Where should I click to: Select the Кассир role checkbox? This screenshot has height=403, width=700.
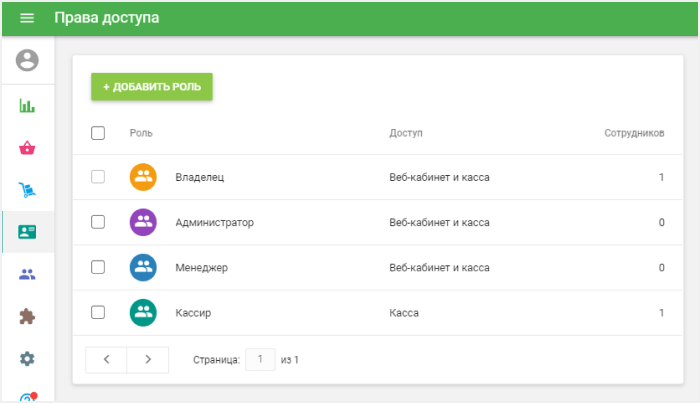pyautogui.click(x=98, y=312)
